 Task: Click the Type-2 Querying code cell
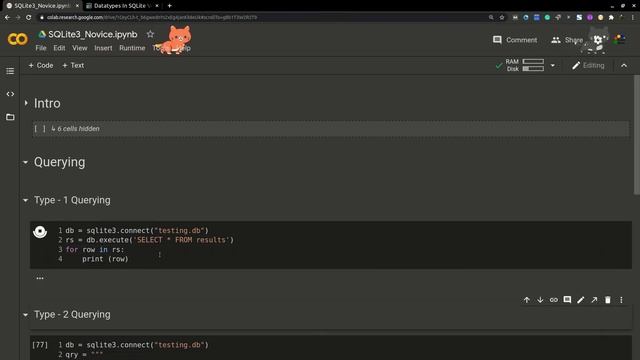click(343, 349)
